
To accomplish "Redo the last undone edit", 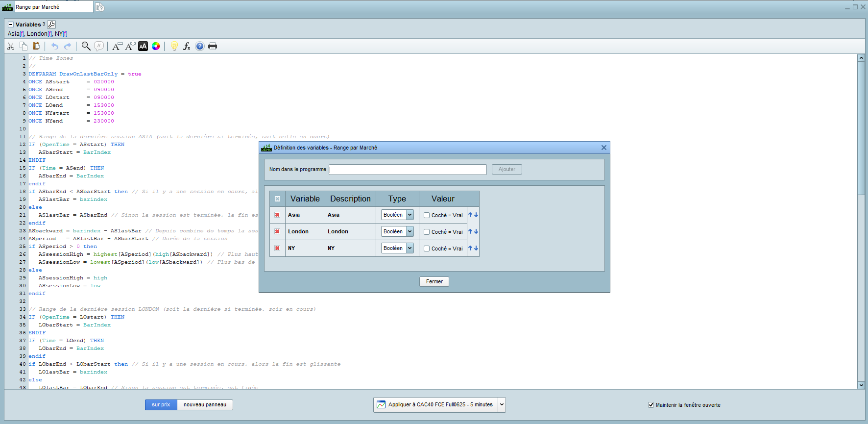I will pyautogui.click(x=68, y=46).
